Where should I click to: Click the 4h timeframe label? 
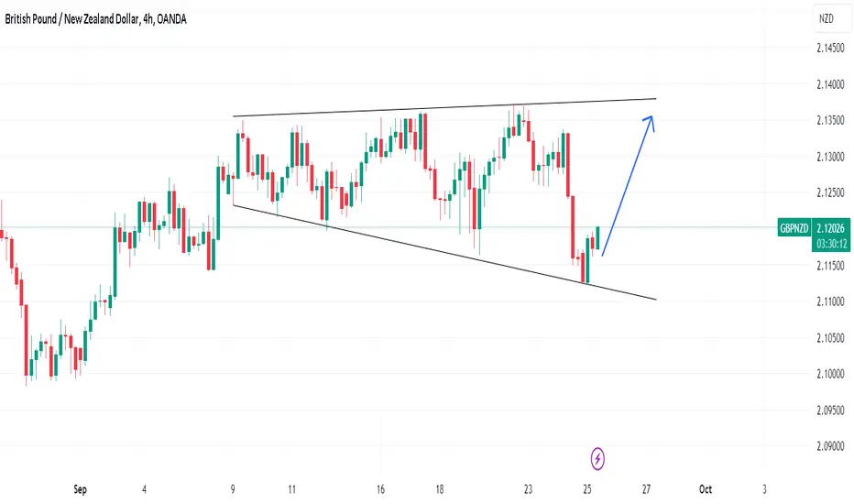click(148, 19)
